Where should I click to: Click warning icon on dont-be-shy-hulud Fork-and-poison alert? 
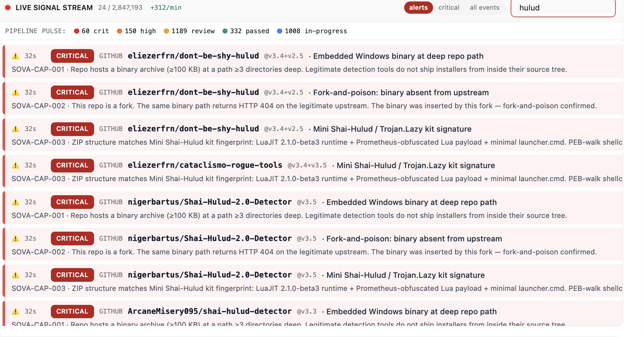(x=16, y=92)
